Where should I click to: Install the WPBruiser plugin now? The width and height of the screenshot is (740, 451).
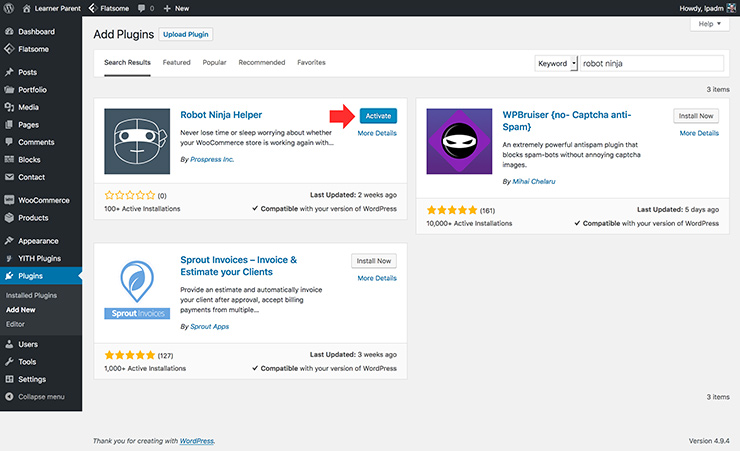point(696,116)
